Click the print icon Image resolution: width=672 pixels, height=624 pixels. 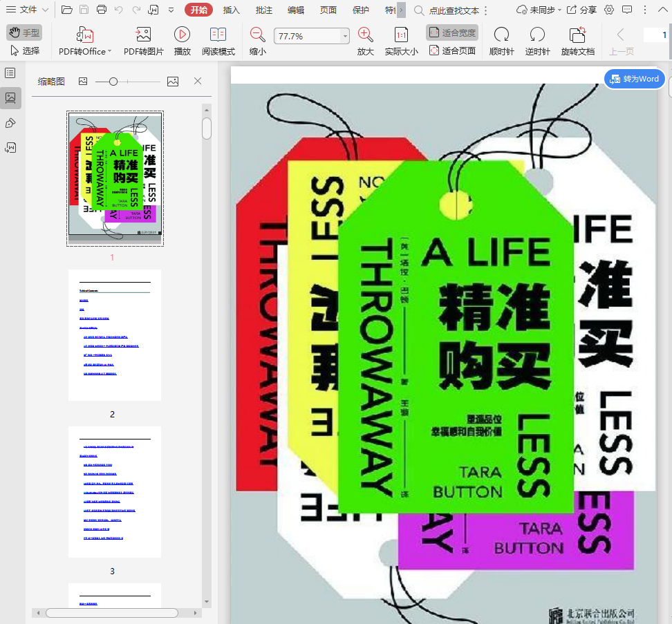(102, 10)
